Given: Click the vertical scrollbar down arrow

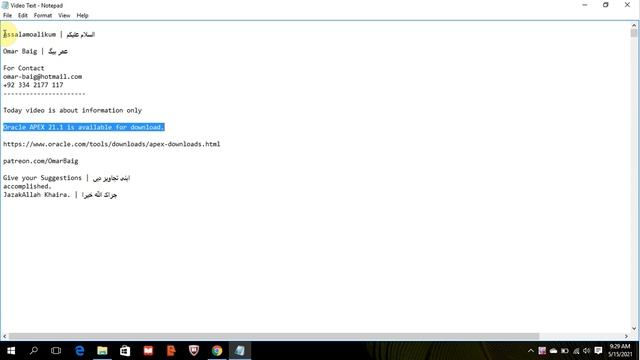Looking at the screenshot, I should coord(633,328).
